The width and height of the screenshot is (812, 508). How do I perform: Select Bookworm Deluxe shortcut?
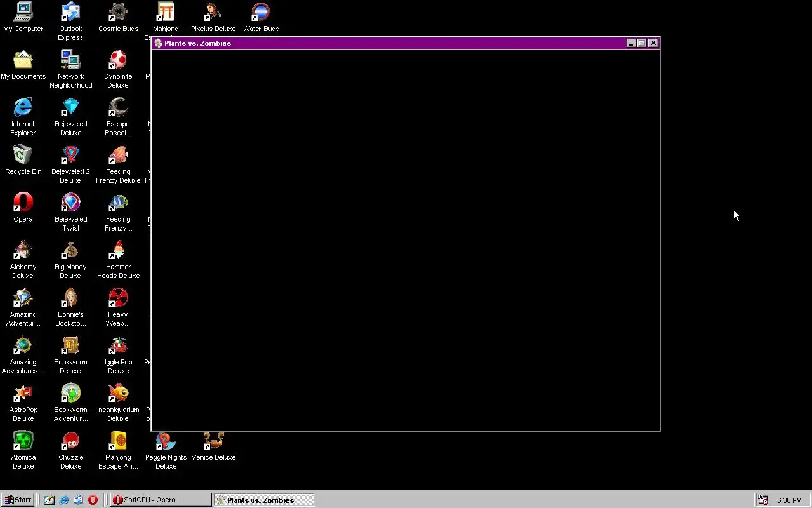point(70,355)
